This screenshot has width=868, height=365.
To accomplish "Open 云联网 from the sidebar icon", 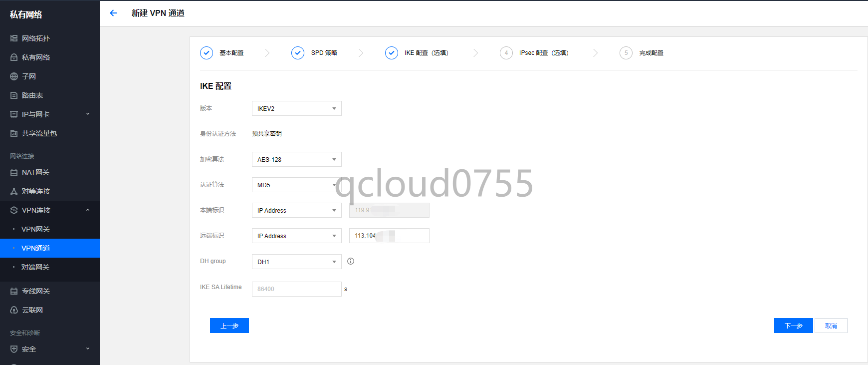I will click(x=14, y=310).
